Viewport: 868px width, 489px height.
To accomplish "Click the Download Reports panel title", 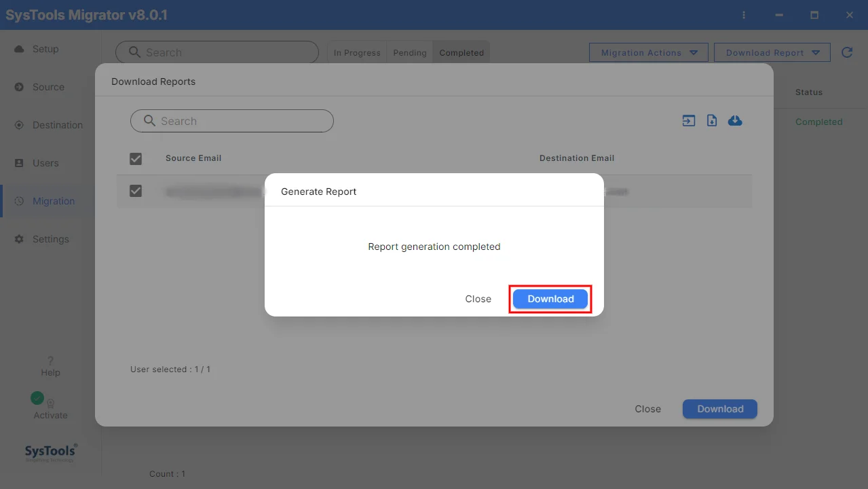I will click(153, 81).
